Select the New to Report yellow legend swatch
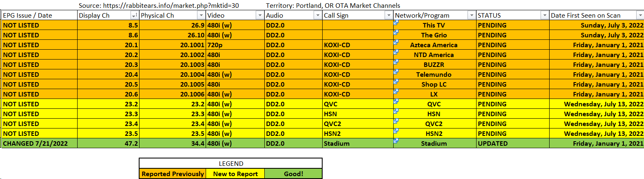Viewport: 644px width, 179px height. (235, 174)
